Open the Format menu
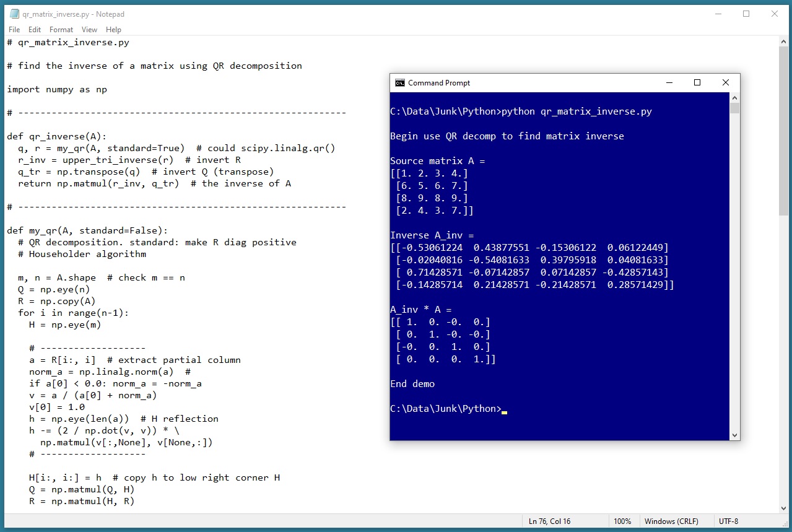 (x=61, y=30)
